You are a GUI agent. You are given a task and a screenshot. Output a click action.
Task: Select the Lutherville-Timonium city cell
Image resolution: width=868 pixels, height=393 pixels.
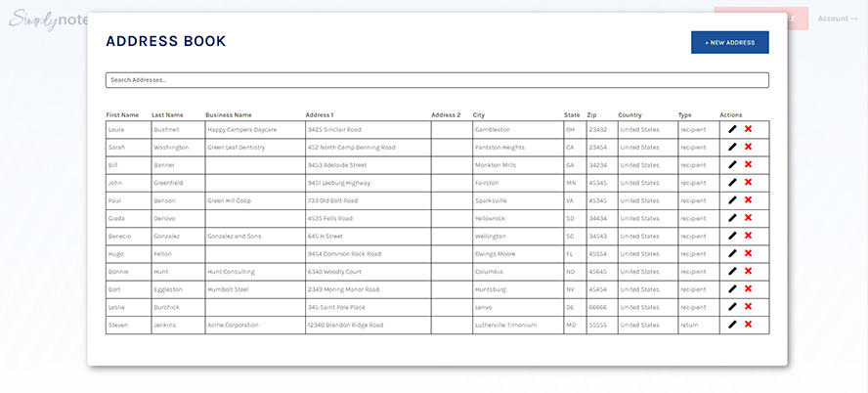(518, 325)
